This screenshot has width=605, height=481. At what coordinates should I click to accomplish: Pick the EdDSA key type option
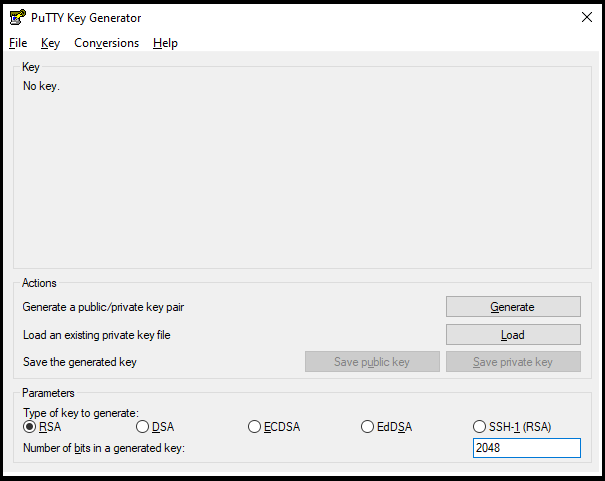(x=369, y=427)
